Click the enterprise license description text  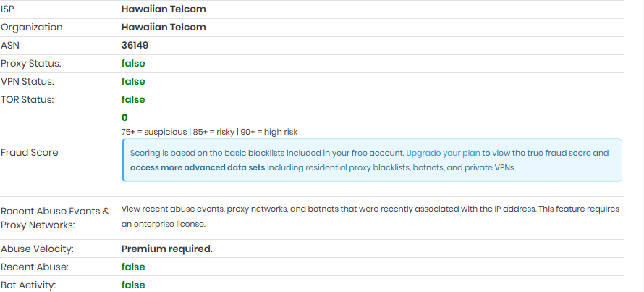pyautogui.click(x=370, y=217)
